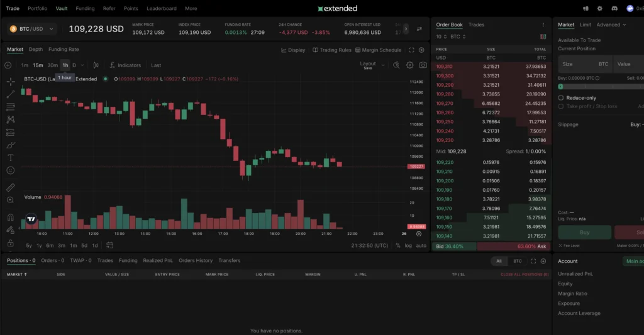Image resolution: width=644 pixels, height=335 pixels.
Task: Select the Limit order tab
Action: tap(586, 25)
